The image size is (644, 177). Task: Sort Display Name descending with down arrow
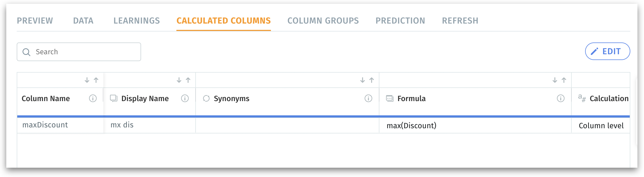[x=179, y=80]
